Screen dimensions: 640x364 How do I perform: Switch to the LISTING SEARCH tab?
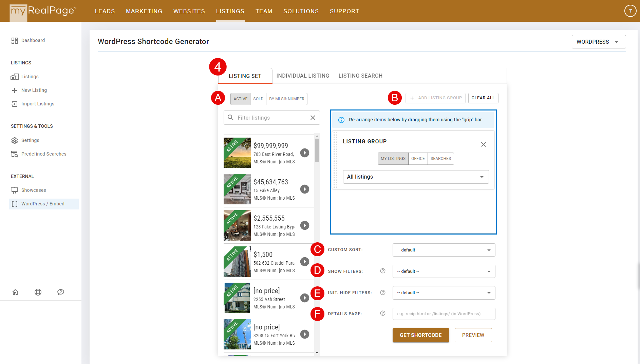point(360,76)
